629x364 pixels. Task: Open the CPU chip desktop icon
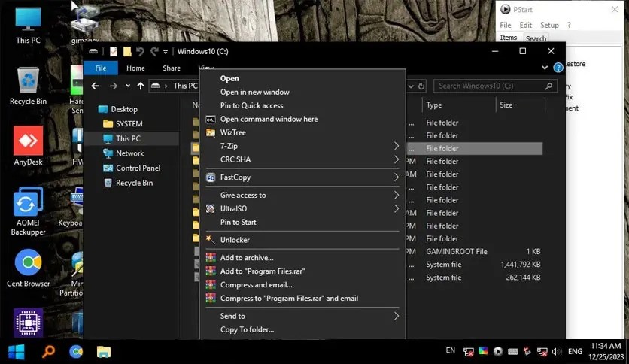(x=28, y=323)
